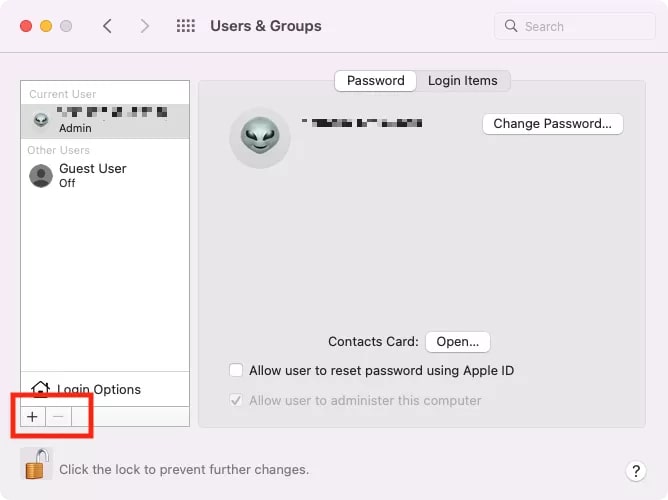Image resolution: width=668 pixels, height=500 pixels.
Task: Click the Login Options house icon
Action: pos(41,389)
